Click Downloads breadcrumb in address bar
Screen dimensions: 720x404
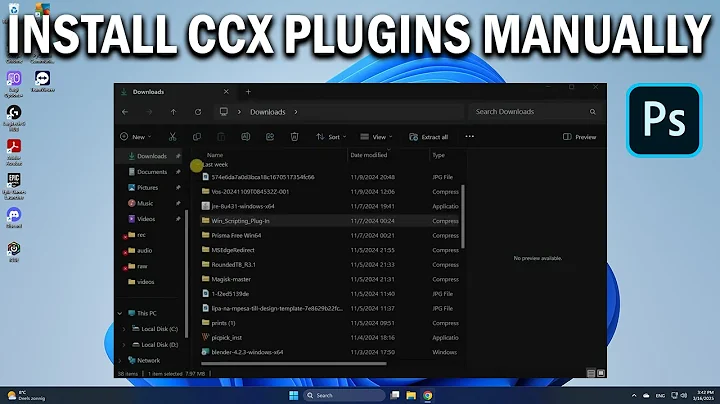[268, 112]
